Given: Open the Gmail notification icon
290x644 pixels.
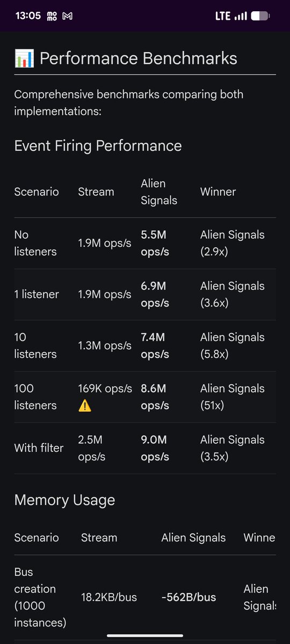Looking at the screenshot, I should (68, 16).
